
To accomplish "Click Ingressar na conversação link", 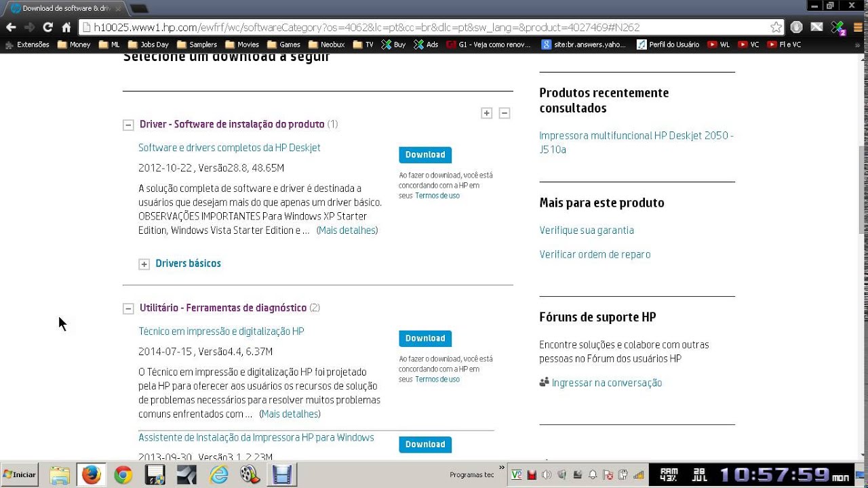I will pos(607,383).
